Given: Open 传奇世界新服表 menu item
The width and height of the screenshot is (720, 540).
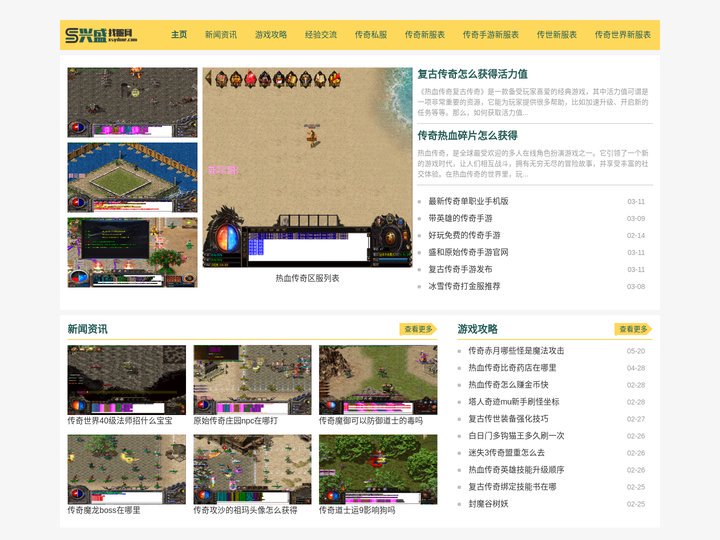Looking at the screenshot, I should [x=622, y=34].
